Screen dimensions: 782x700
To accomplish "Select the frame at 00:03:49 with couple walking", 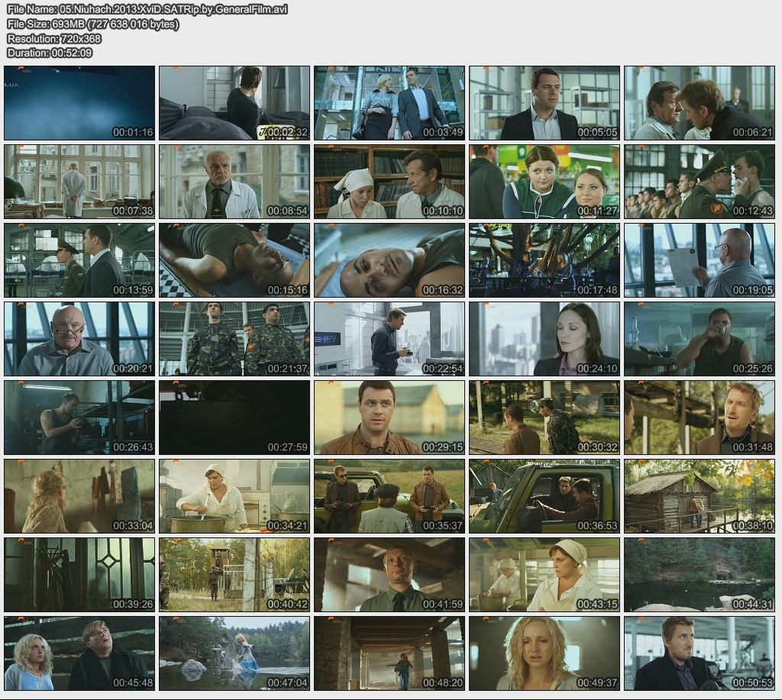I will pos(389,102).
